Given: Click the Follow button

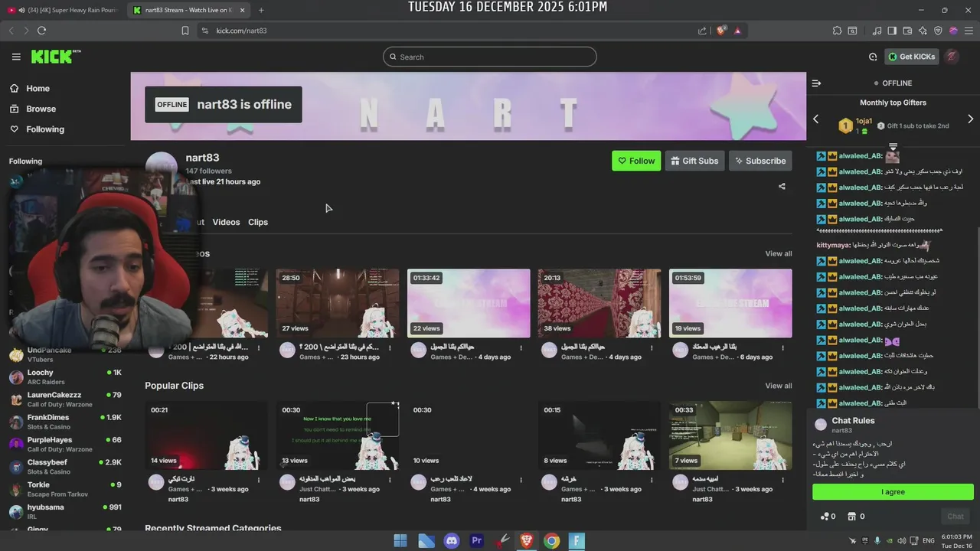Looking at the screenshot, I should click(x=636, y=161).
